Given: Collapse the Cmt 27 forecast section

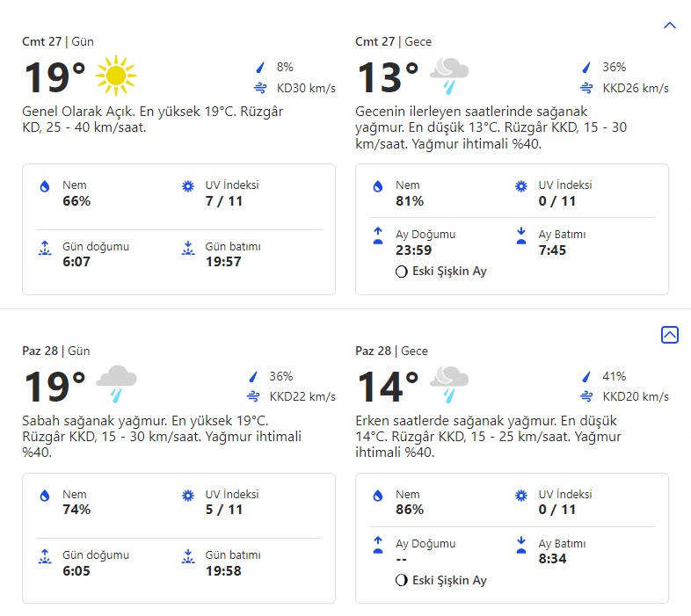Looking at the screenshot, I should click(x=669, y=25).
